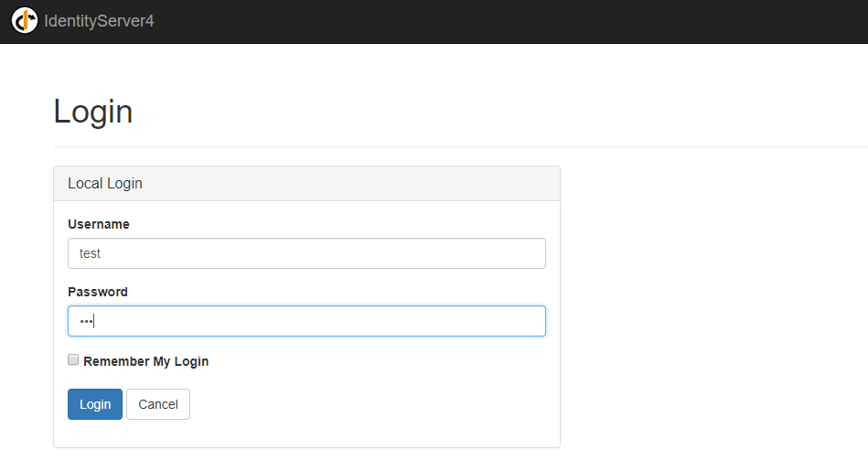
Task: Click the right end of Username field
Action: click(530, 253)
